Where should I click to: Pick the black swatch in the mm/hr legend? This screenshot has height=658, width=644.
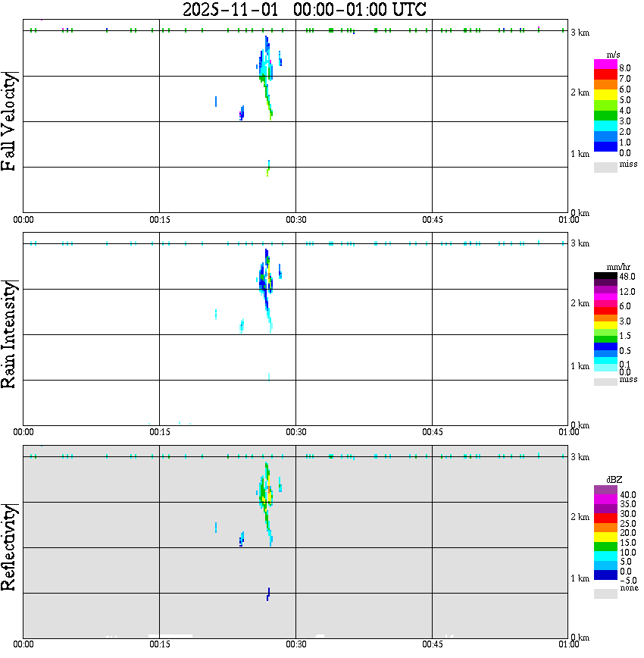(x=605, y=276)
